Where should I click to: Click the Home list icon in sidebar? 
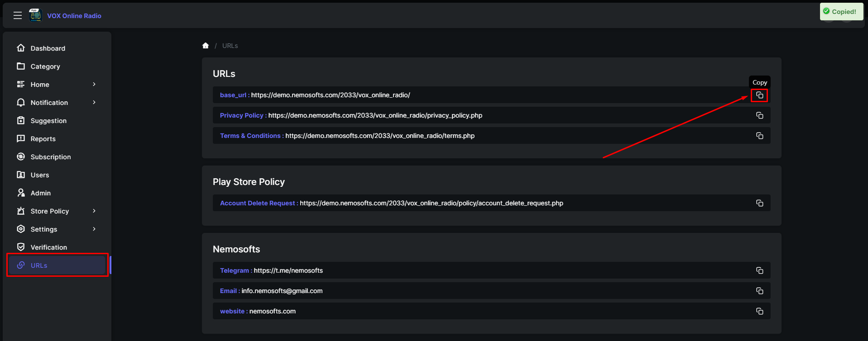pyautogui.click(x=21, y=84)
